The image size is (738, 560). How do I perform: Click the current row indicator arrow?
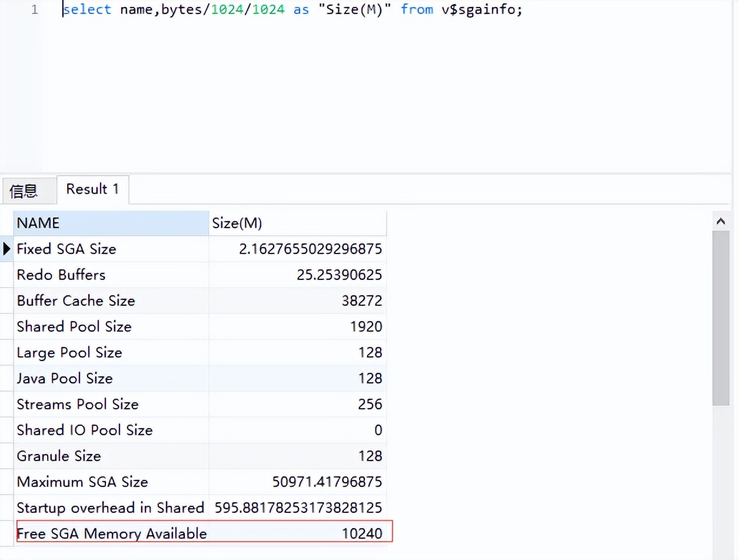[x=7, y=249]
